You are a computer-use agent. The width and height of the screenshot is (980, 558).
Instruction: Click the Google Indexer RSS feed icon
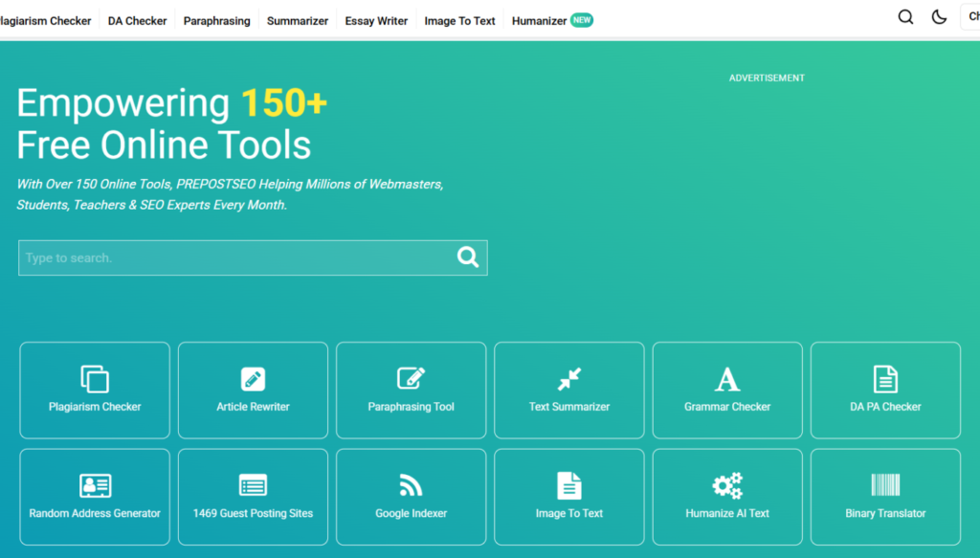tap(411, 485)
